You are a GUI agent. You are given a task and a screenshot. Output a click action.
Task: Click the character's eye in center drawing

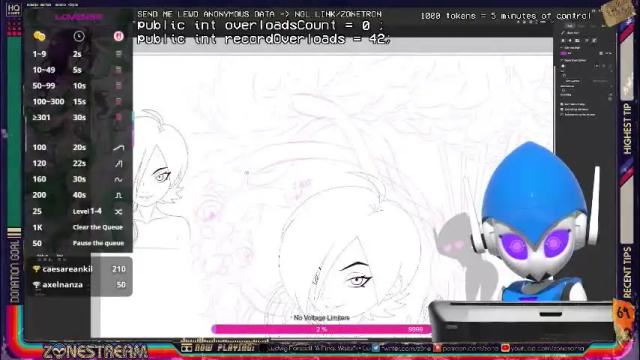pyautogui.click(x=359, y=281)
